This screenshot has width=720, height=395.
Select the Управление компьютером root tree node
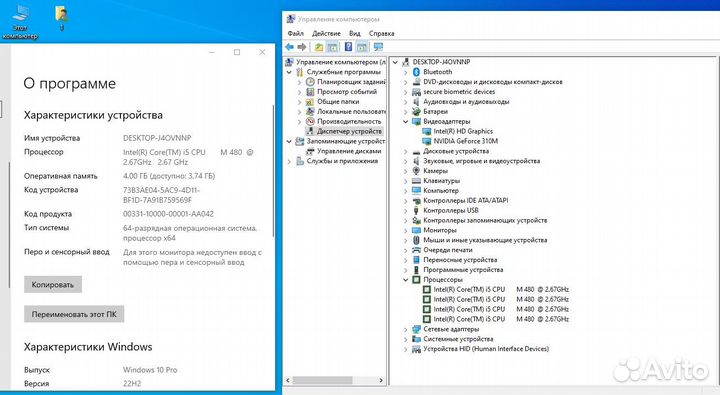340,62
